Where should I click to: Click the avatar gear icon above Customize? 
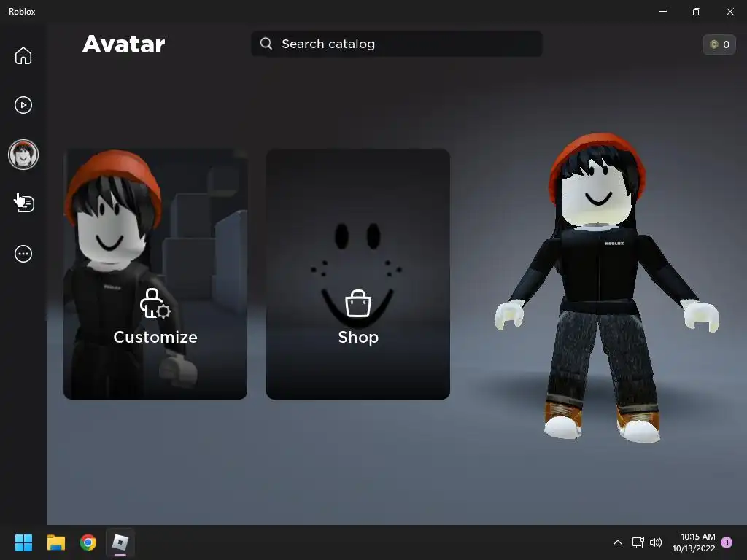155,303
